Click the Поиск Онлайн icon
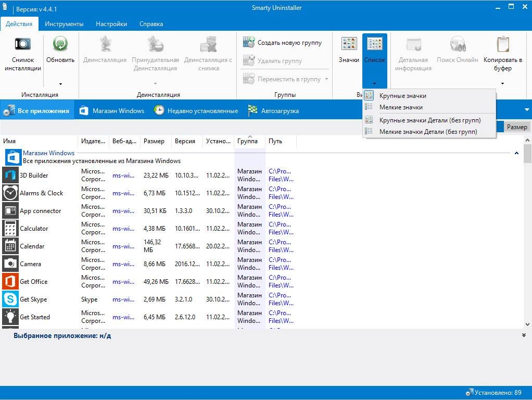532x400 pixels. pos(458,44)
